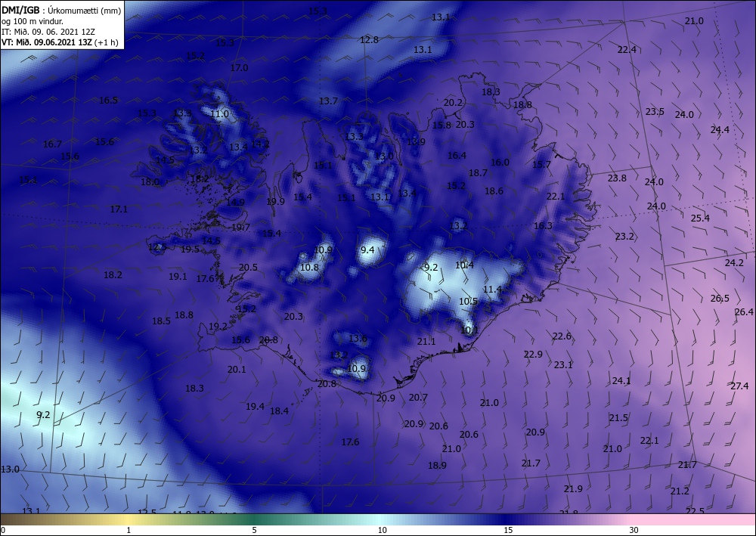
Task: Click the map value 14.9
Action: click(x=235, y=203)
